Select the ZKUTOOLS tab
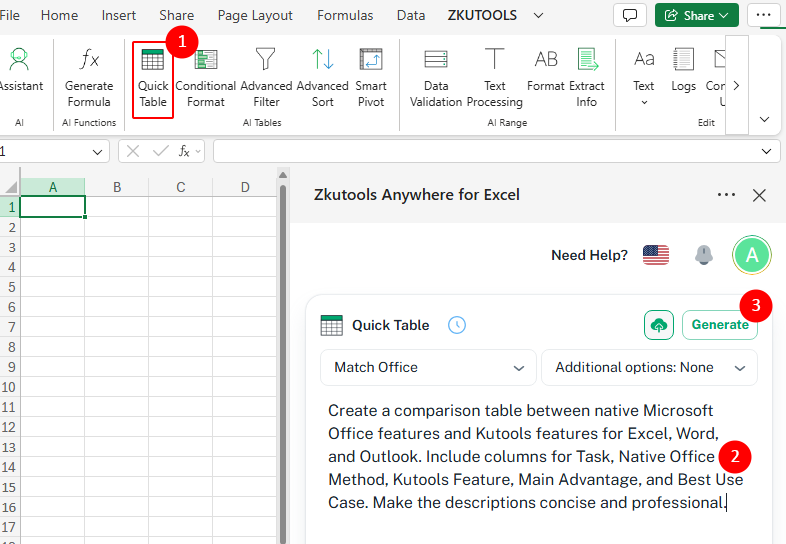The width and height of the screenshot is (786, 544). point(482,16)
